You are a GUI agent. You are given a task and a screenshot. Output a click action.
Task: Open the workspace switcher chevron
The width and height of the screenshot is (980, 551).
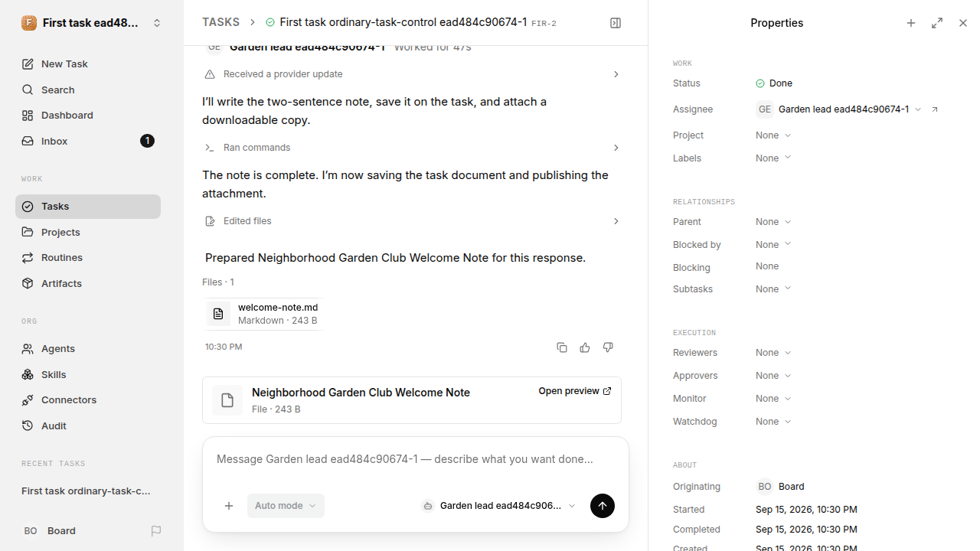(x=157, y=23)
